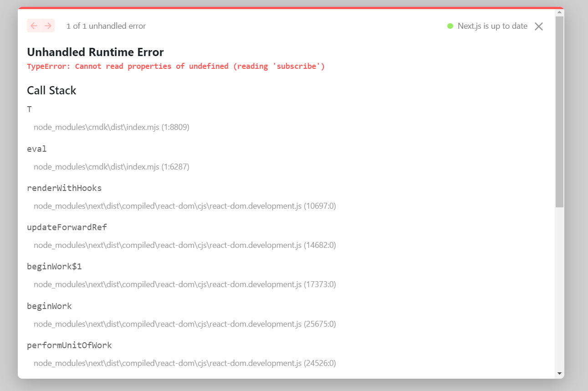Select the beginWork stack frame entry
588x391 pixels.
point(49,306)
